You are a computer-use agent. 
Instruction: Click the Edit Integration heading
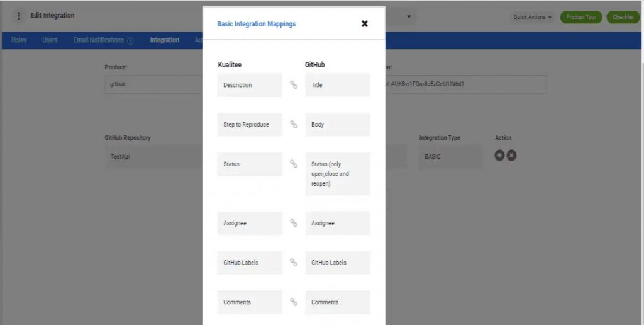52,16
